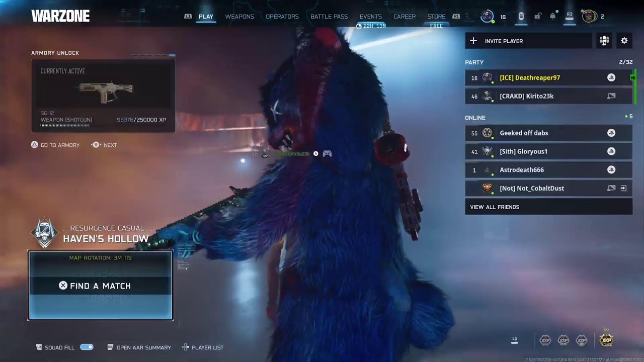Click the emblem beside [Not] Not_CobaltDust
644x362 pixels.
tap(487, 188)
